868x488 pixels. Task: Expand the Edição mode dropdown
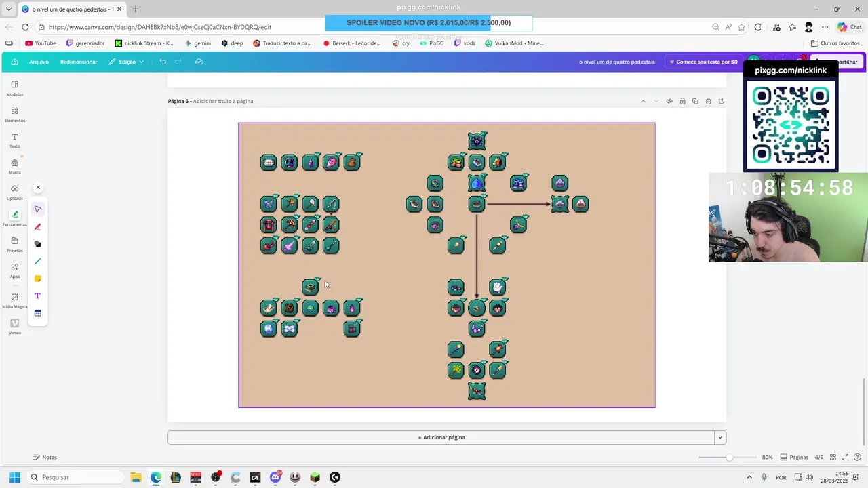(126, 62)
